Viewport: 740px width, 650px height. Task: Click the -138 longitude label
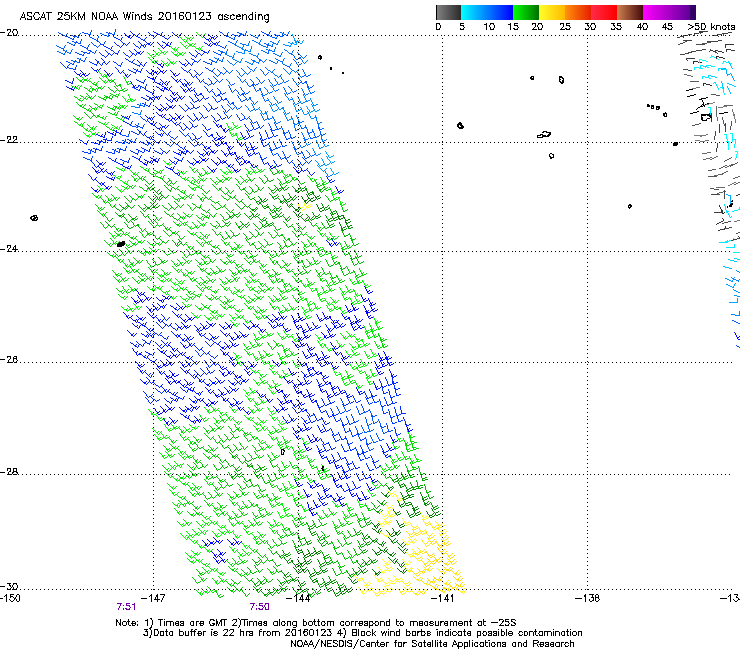[588, 598]
